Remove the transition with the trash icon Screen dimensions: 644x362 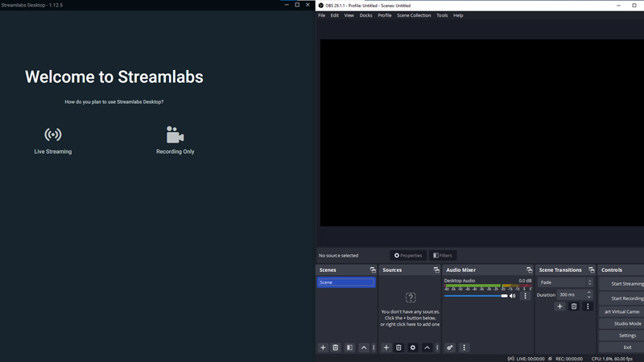click(x=574, y=306)
